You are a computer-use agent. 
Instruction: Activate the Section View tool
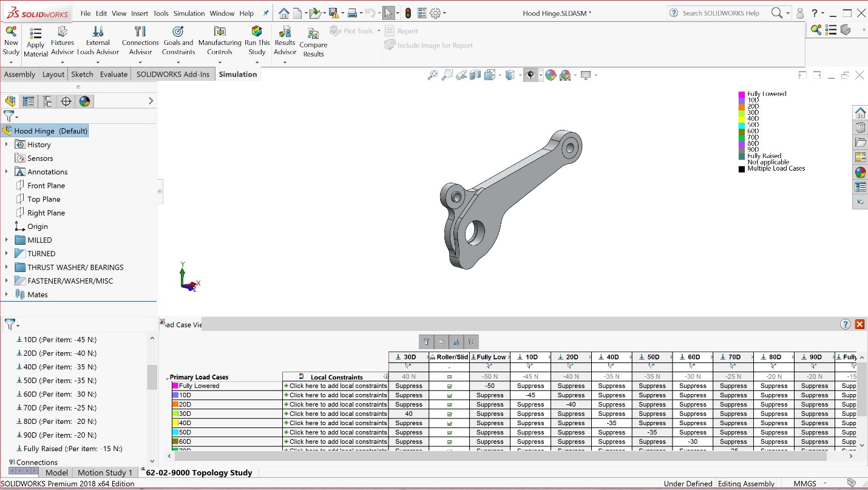(x=475, y=75)
